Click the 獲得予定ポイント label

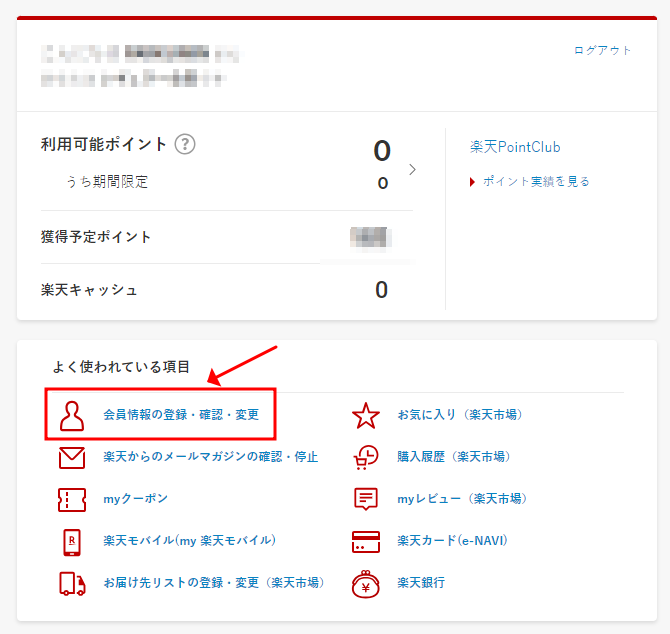tap(96, 237)
